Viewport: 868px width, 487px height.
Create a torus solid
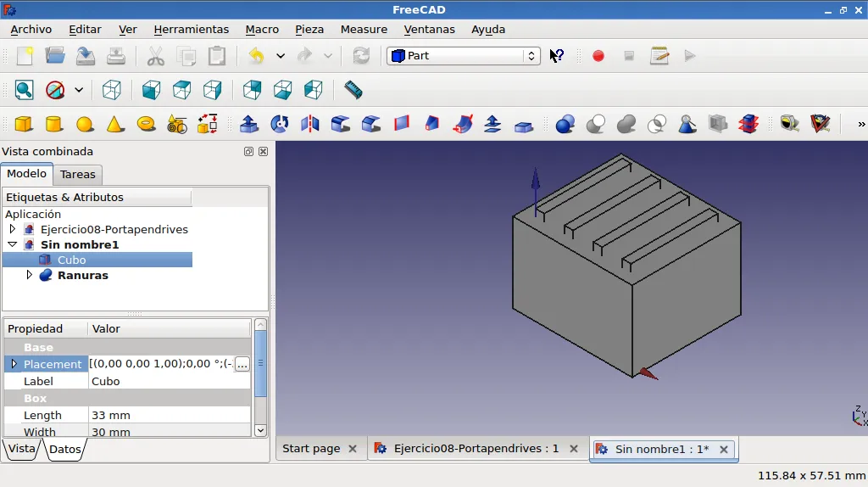click(146, 124)
